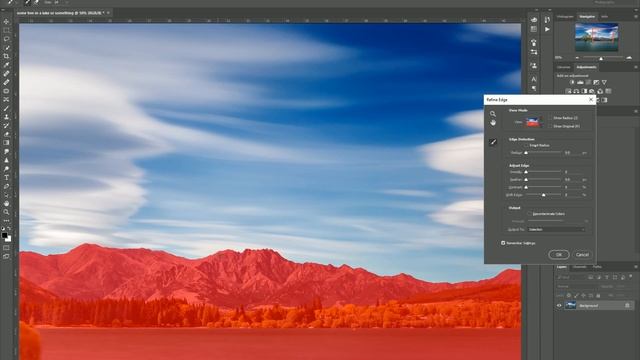
Task: Click the Zoom tool in Refine Edge dialog
Action: point(493,114)
